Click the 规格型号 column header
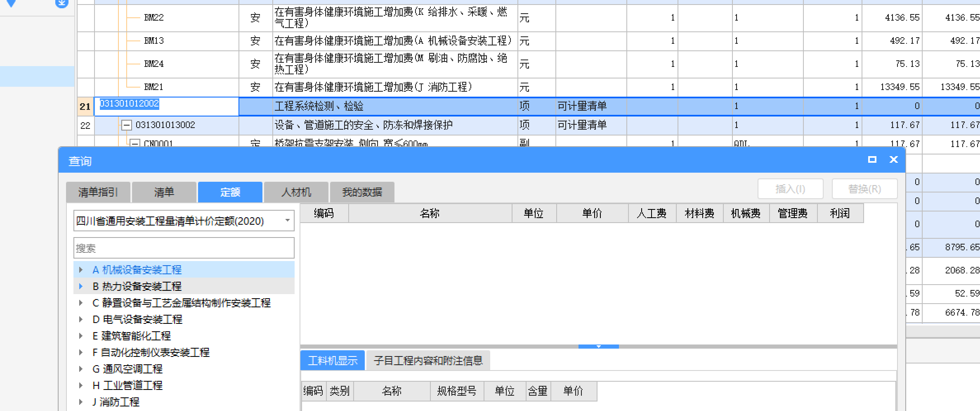The height and width of the screenshot is (411, 980). [x=457, y=391]
